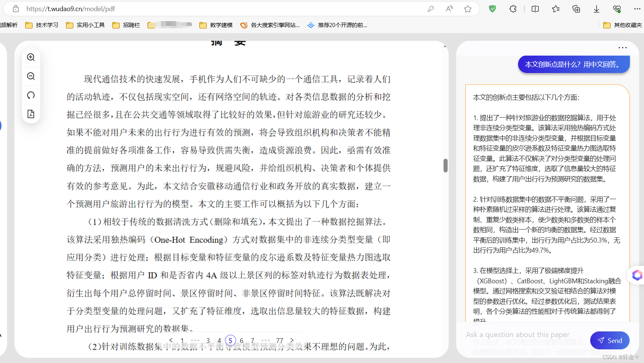Screen dimensions: 644x363
Task: Open the blurred-name bookmarks folder
Action: coord(170,25)
